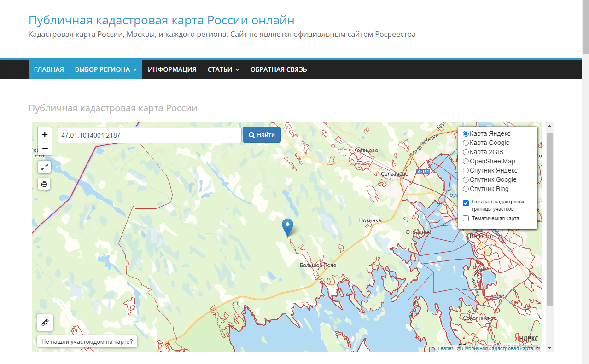Expand Выбор региона dropdown menu
This screenshot has width=589, height=364.
pyautogui.click(x=105, y=69)
